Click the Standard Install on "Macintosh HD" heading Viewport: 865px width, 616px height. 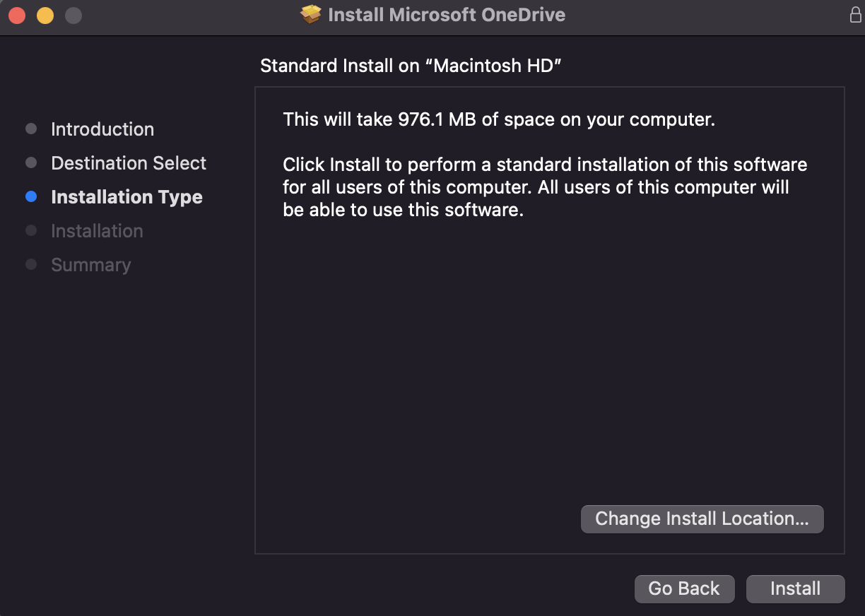(411, 66)
